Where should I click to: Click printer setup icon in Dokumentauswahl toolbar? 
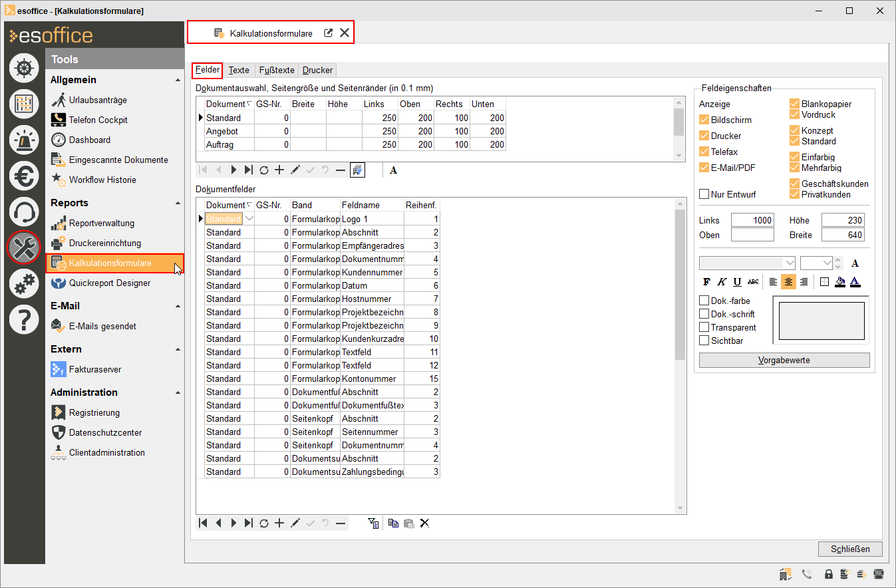[x=358, y=170]
